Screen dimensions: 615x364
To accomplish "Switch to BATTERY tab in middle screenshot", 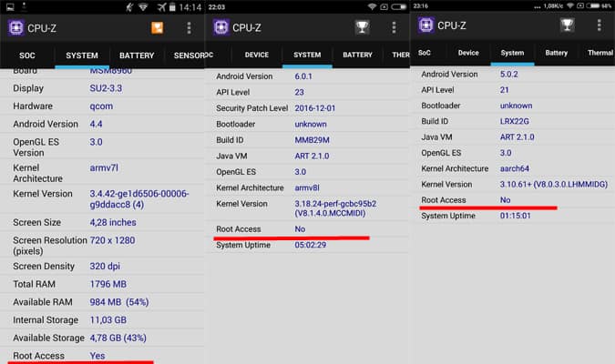I will (x=357, y=55).
